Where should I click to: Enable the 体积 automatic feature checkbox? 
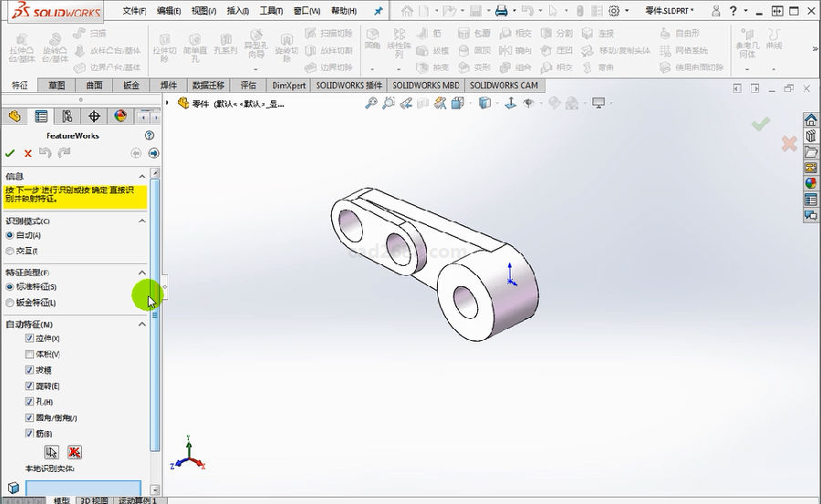29,354
